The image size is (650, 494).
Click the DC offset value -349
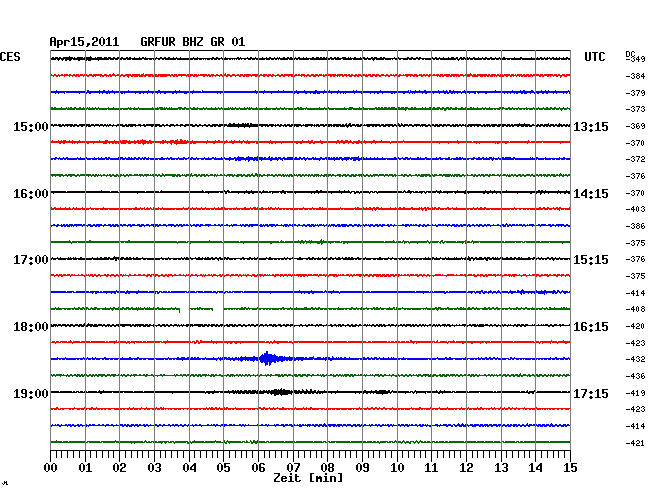pyautogui.click(x=635, y=59)
